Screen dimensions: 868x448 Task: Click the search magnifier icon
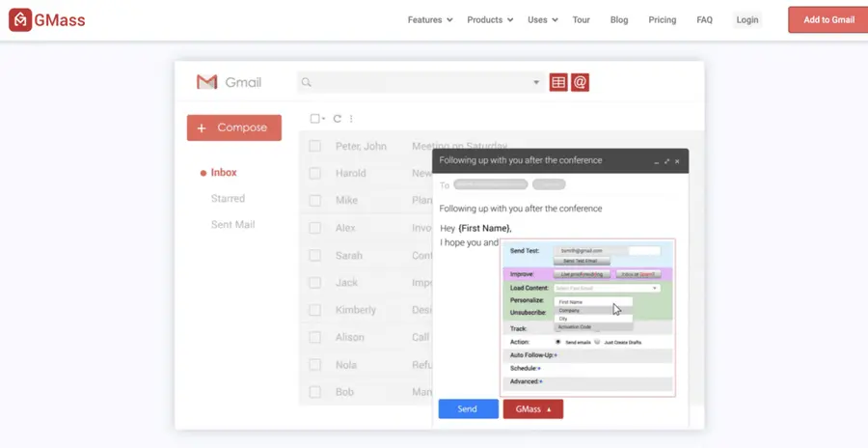click(306, 83)
